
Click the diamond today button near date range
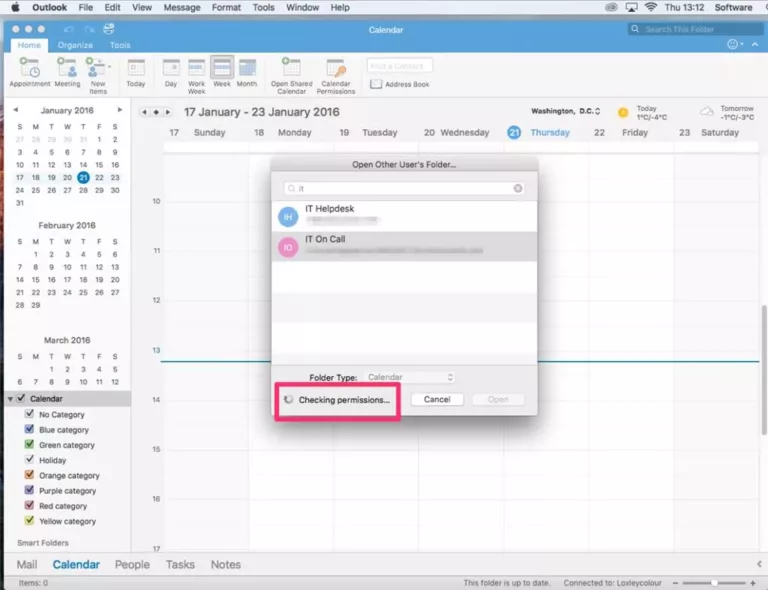click(156, 112)
